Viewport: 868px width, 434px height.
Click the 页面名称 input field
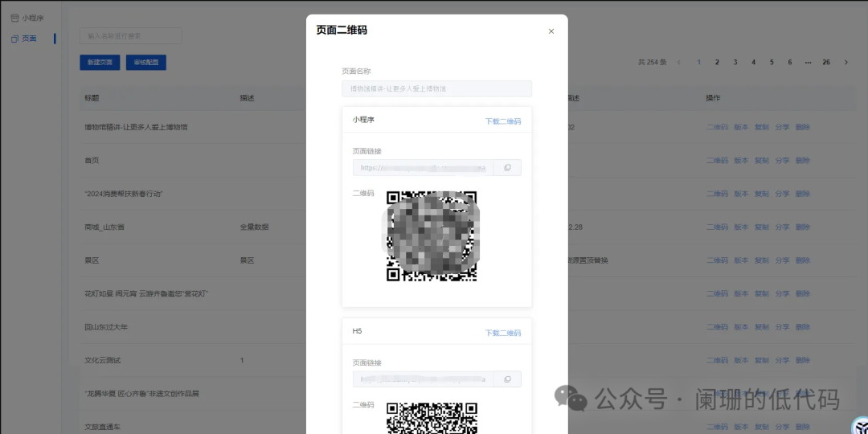tap(436, 88)
